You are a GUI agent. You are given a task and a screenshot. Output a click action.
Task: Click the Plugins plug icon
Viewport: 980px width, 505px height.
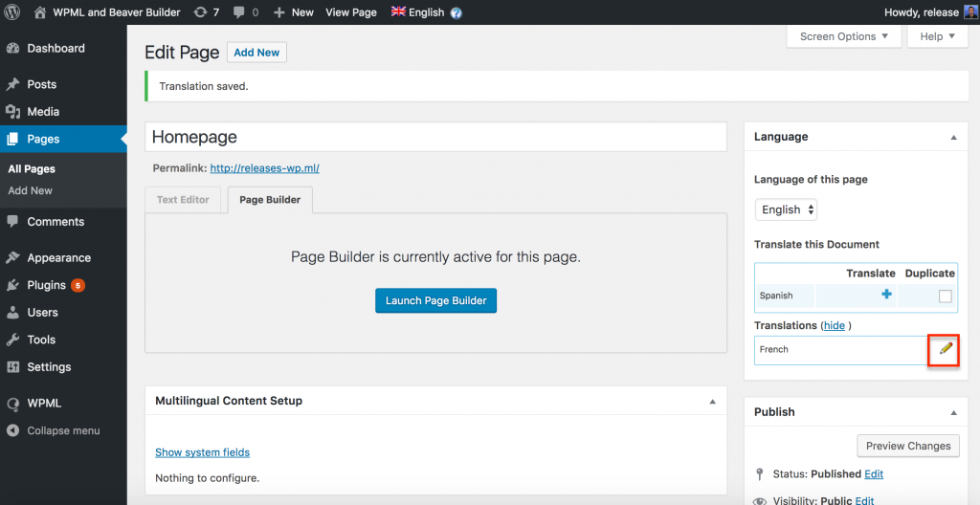(12, 285)
